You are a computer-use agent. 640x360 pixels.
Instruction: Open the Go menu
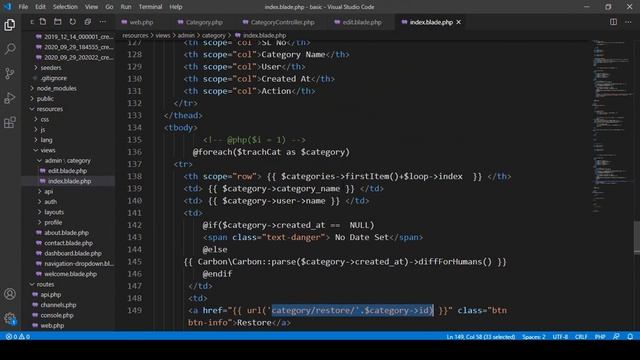coord(109,7)
